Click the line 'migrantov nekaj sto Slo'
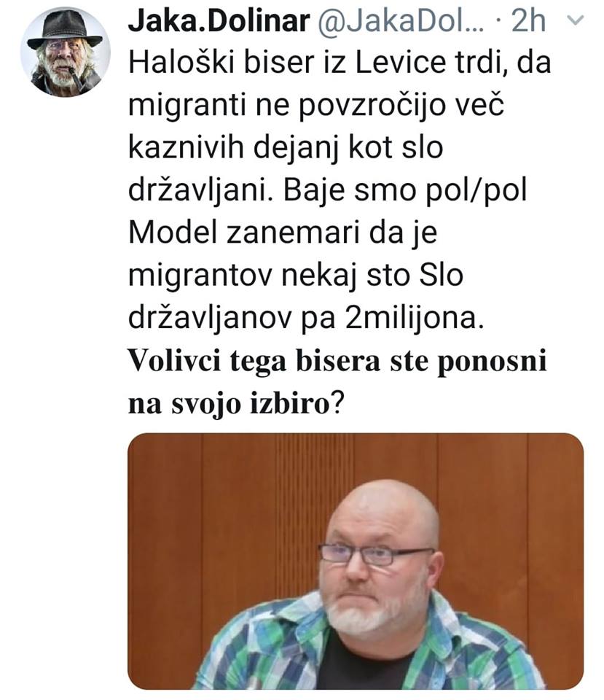This screenshot has width=604, height=700. pos(295,276)
